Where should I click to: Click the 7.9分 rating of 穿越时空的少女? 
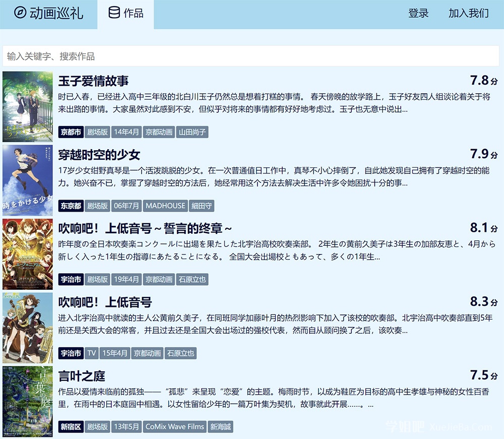pos(484,154)
